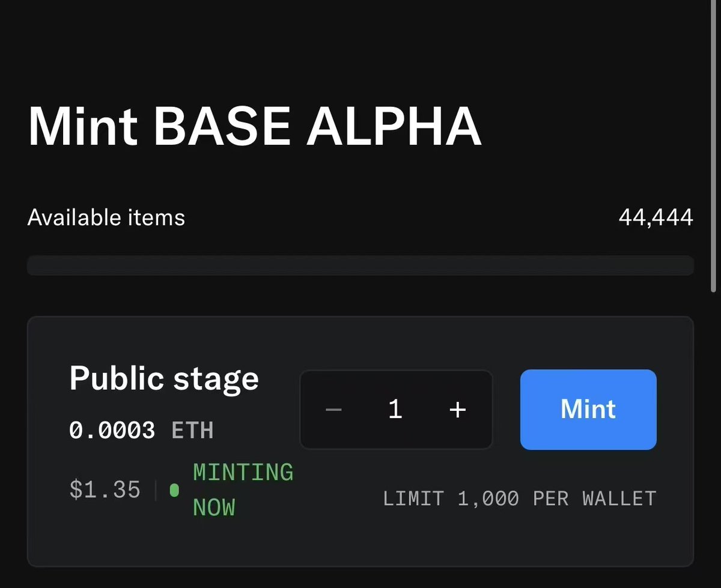This screenshot has height=588, width=721.
Task: Click the mint progress bar
Action: [x=360, y=265]
